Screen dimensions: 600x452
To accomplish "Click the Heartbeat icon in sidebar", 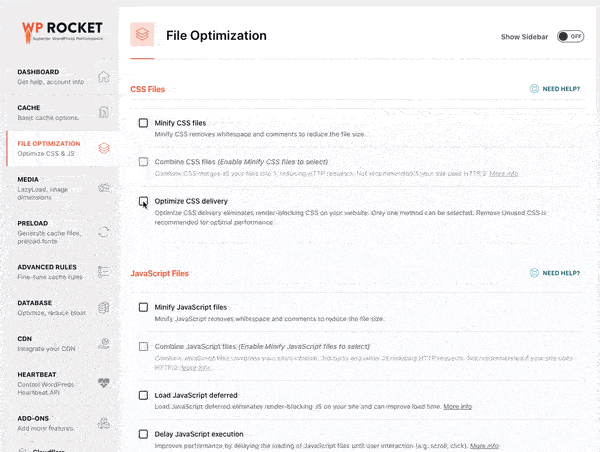I will [x=104, y=382].
